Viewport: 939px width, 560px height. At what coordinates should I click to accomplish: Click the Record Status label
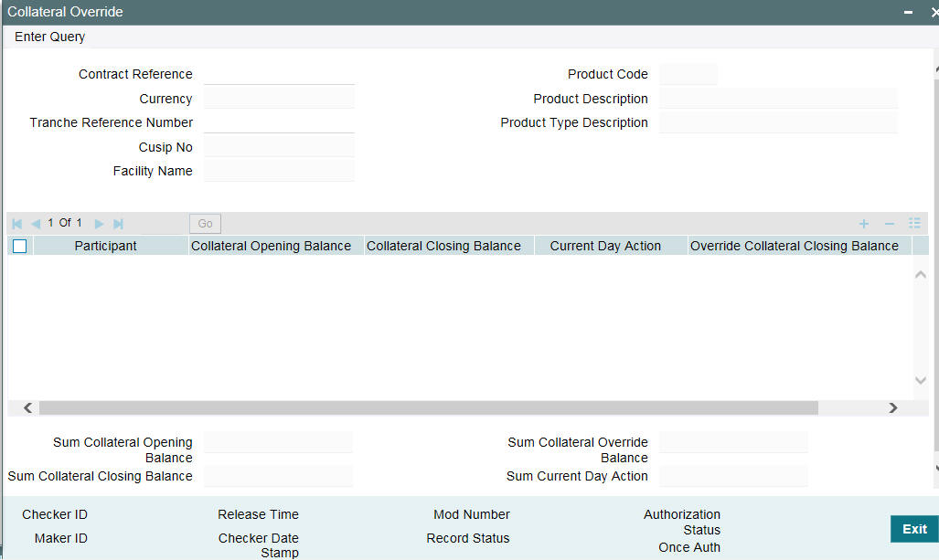468,538
